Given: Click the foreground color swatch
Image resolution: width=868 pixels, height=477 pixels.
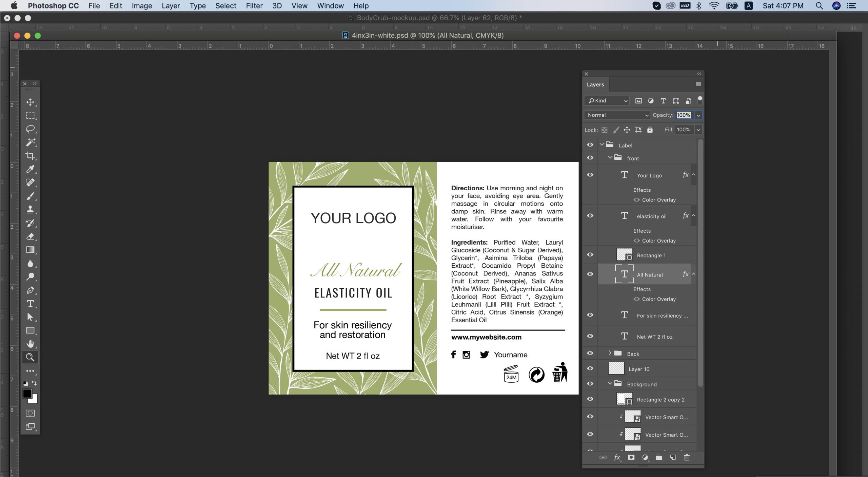Looking at the screenshot, I should [27, 394].
